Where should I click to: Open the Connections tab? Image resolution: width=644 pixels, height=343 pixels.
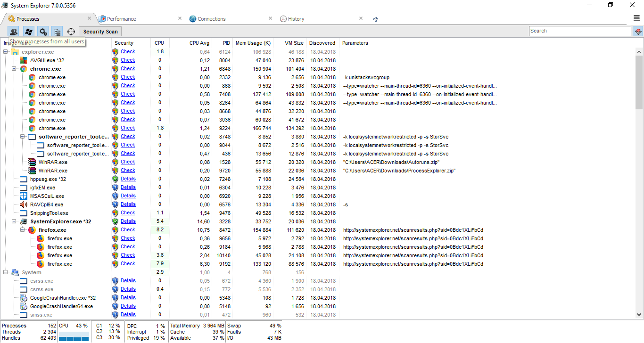click(x=212, y=19)
